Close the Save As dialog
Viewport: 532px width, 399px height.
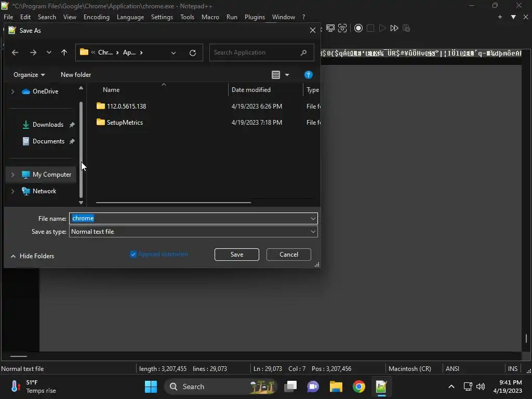tap(312, 30)
